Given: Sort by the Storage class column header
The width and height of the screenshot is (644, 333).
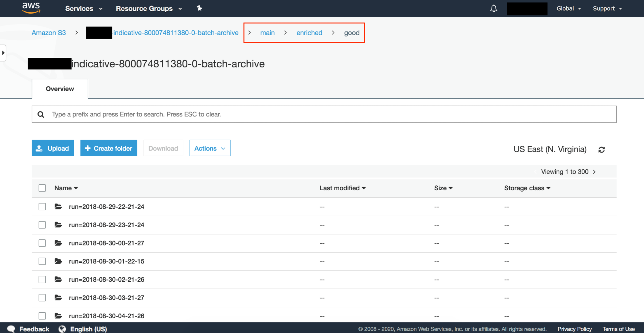Looking at the screenshot, I should coord(527,188).
